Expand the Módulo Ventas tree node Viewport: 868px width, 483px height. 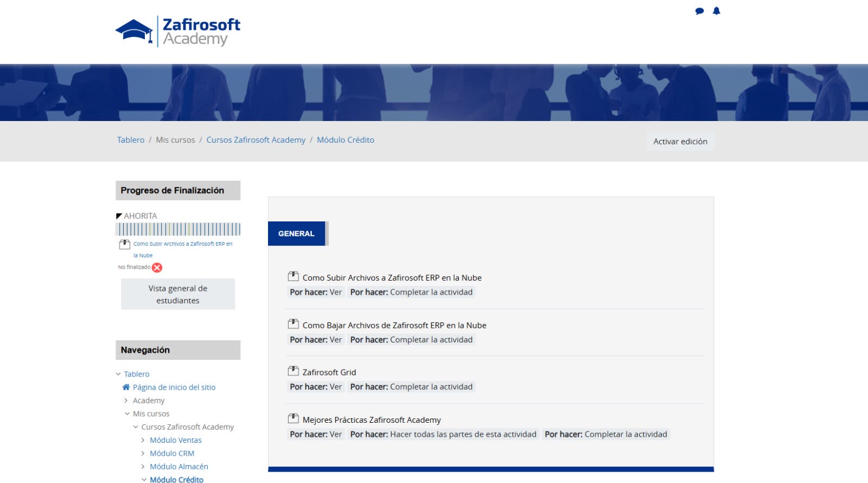click(143, 440)
